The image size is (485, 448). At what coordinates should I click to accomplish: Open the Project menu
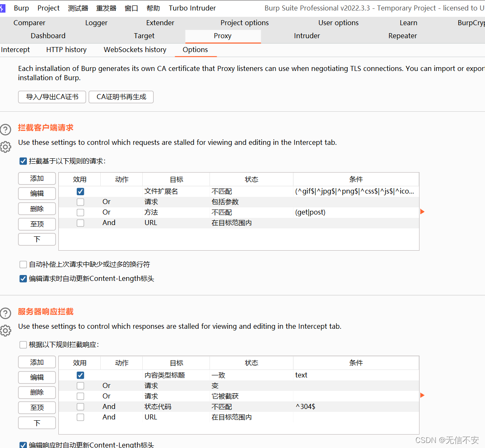click(x=48, y=8)
